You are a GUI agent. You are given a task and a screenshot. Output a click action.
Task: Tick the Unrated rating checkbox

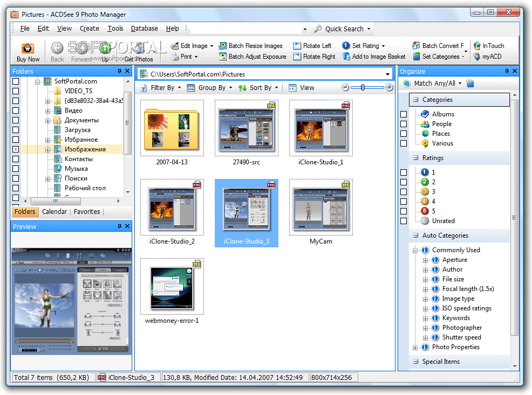pos(404,221)
